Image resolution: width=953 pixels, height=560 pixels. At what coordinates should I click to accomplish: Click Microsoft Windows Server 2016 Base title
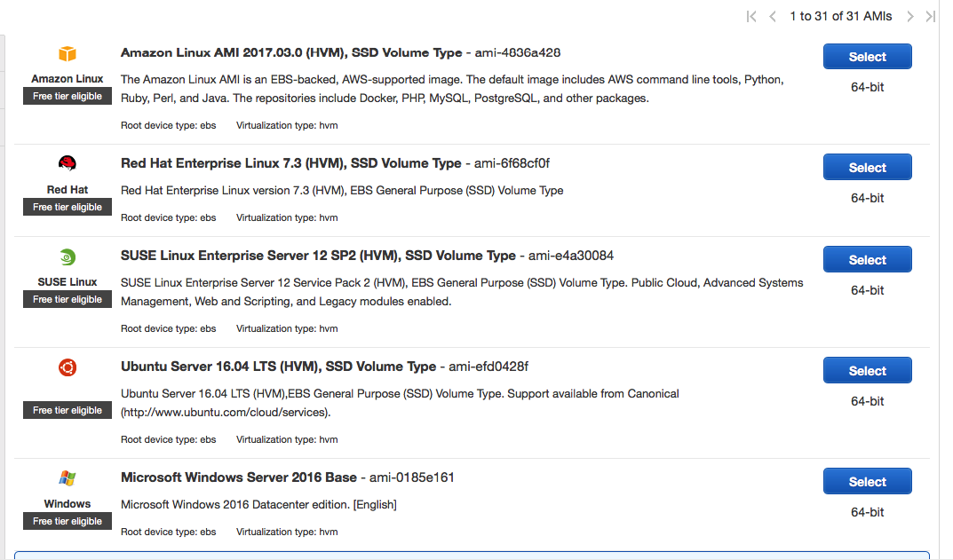click(238, 477)
